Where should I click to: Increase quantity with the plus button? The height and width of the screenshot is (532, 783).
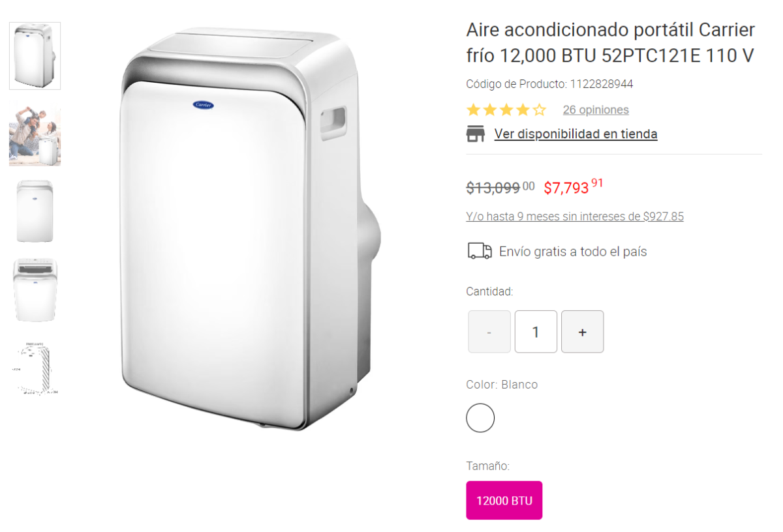point(583,332)
